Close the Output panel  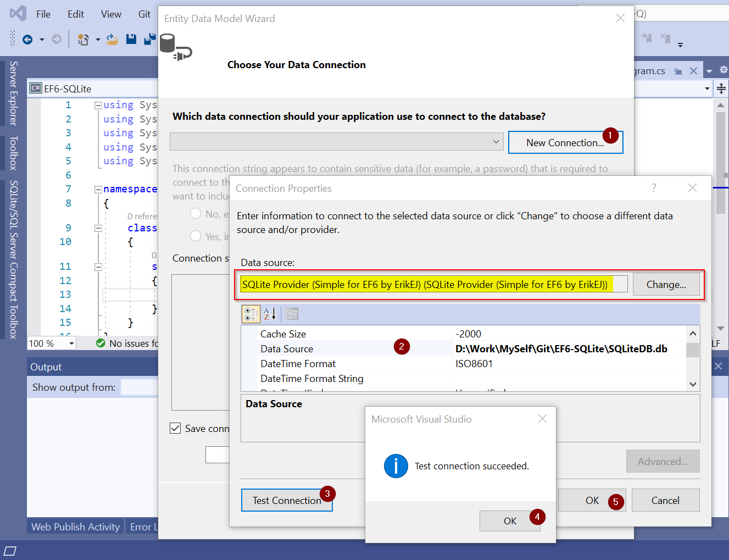click(x=718, y=366)
